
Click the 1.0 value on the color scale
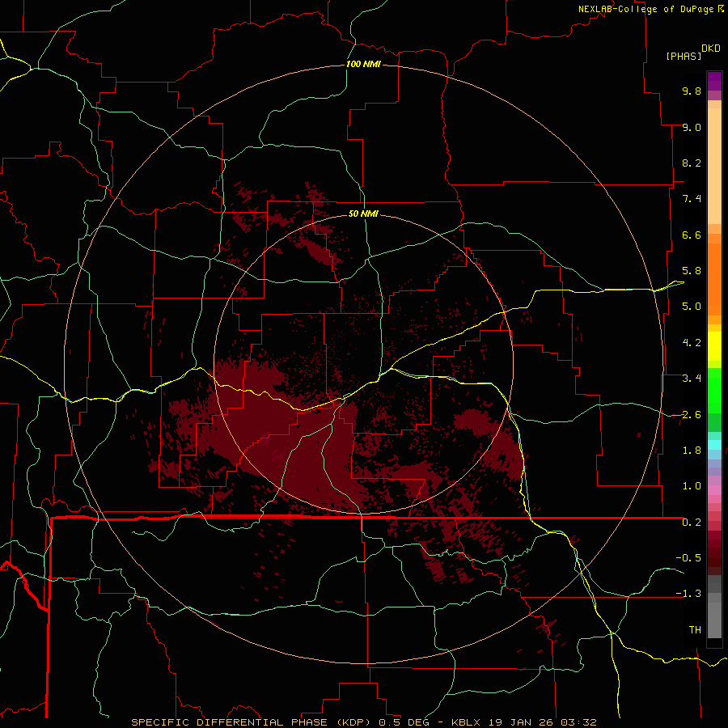click(x=692, y=486)
